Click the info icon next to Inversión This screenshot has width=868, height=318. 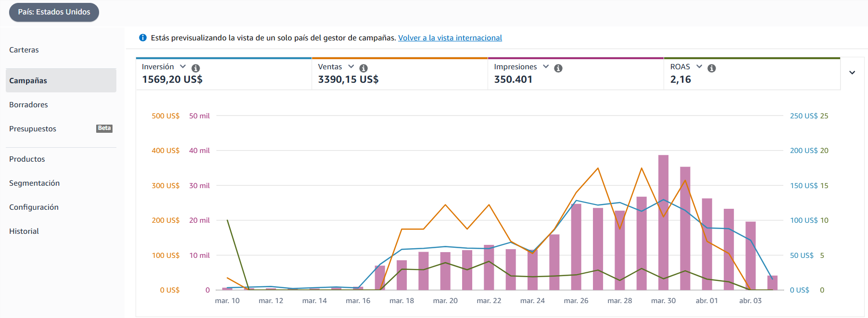[196, 68]
